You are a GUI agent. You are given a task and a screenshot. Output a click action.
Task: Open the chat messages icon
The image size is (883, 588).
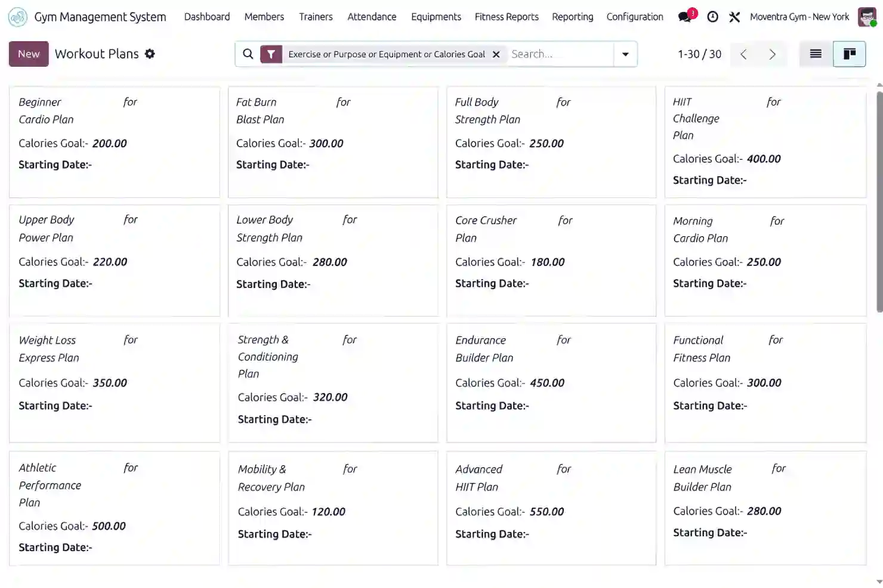tap(685, 17)
